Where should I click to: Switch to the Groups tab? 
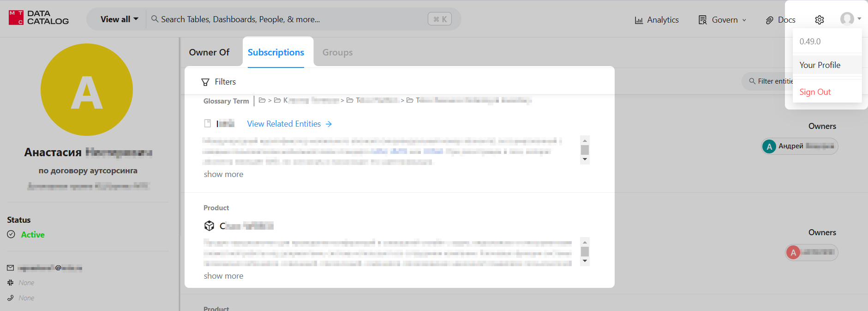pos(337,53)
